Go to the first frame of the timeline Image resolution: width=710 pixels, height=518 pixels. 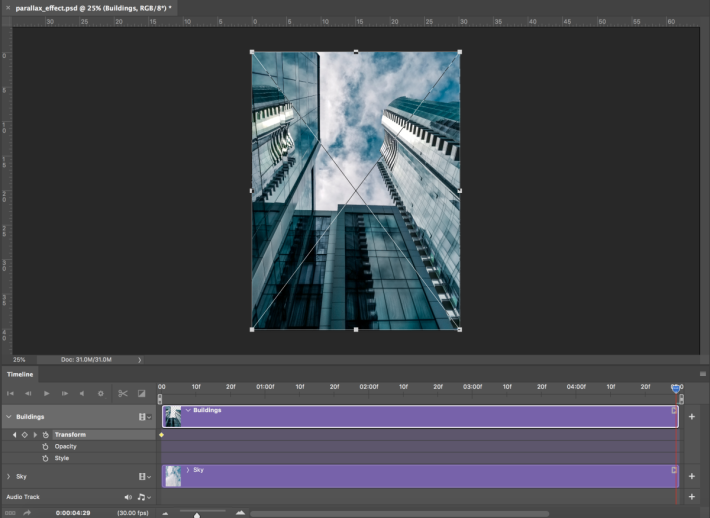coord(10,393)
